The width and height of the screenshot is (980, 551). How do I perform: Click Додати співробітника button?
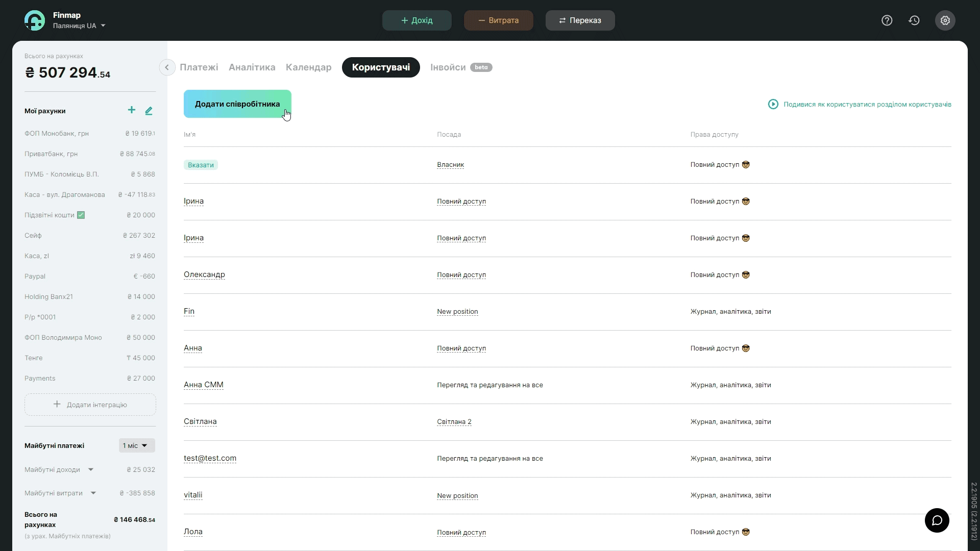[x=237, y=104]
